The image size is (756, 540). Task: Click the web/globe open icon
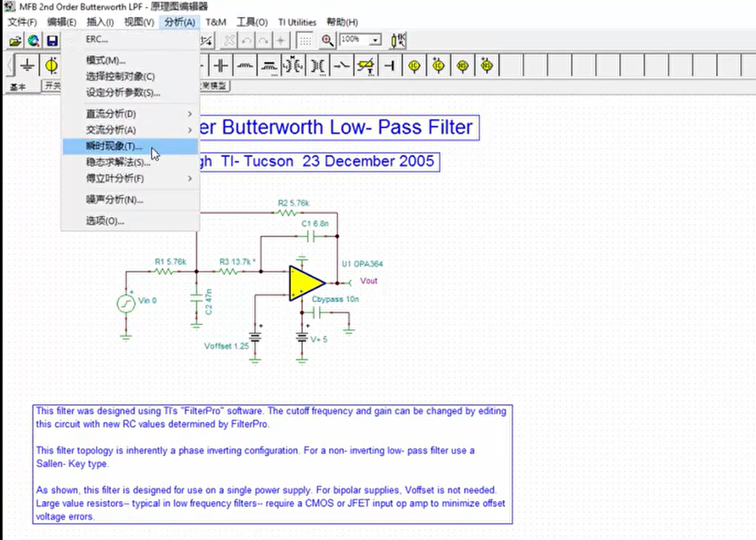[x=33, y=41]
